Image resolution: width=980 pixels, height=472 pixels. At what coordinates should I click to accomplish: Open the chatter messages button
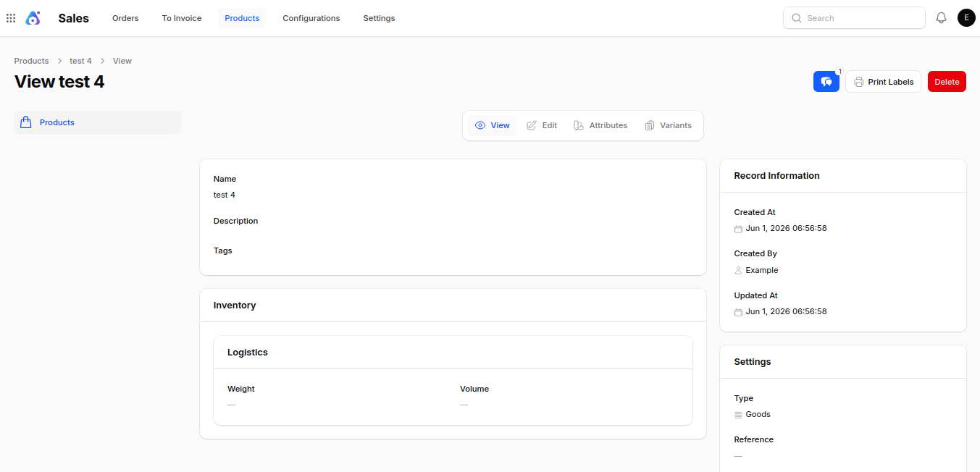[826, 82]
